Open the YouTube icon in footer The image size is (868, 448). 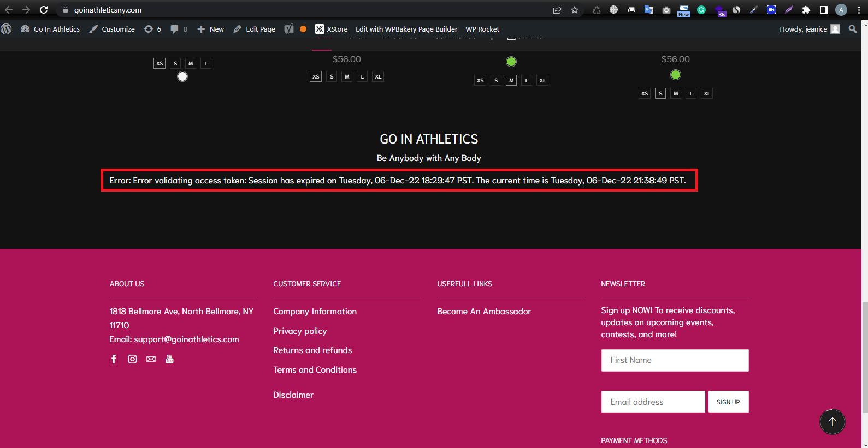[169, 359]
